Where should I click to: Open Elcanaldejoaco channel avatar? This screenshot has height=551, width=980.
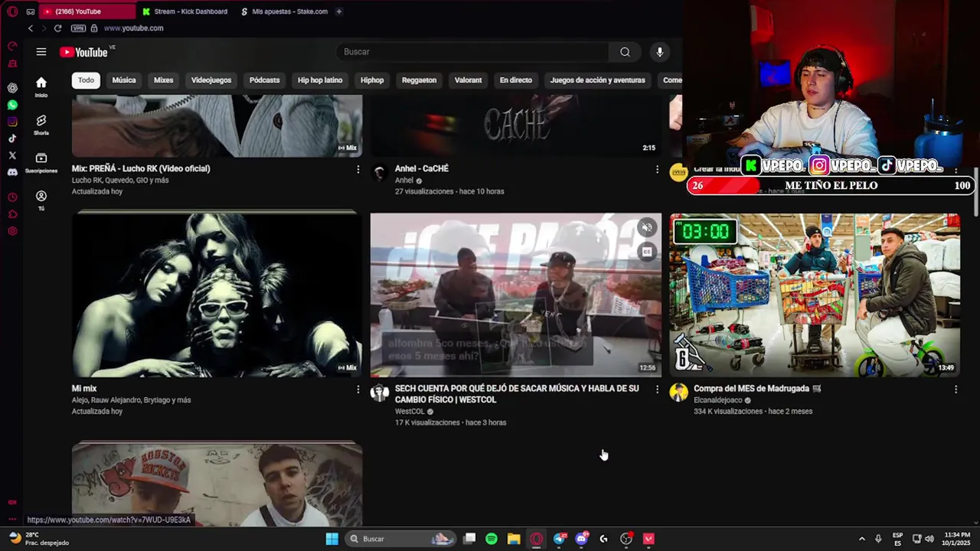678,393
